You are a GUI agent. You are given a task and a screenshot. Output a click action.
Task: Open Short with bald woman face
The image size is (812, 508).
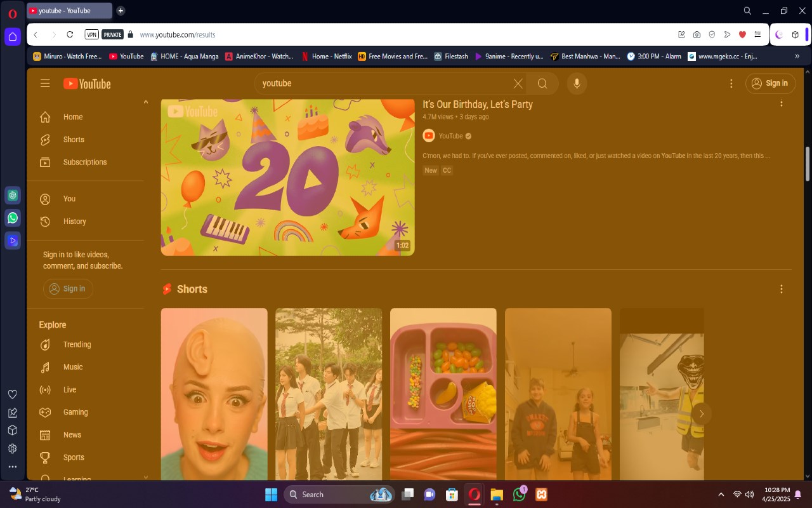pyautogui.click(x=214, y=394)
